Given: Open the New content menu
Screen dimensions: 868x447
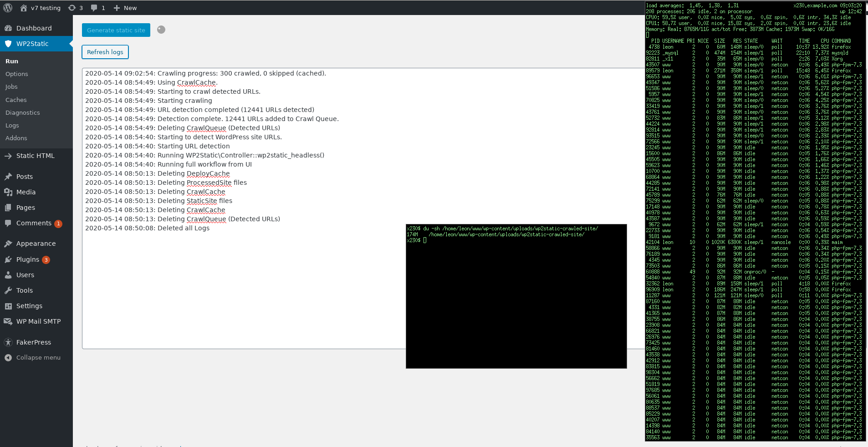Looking at the screenshot, I should [125, 8].
